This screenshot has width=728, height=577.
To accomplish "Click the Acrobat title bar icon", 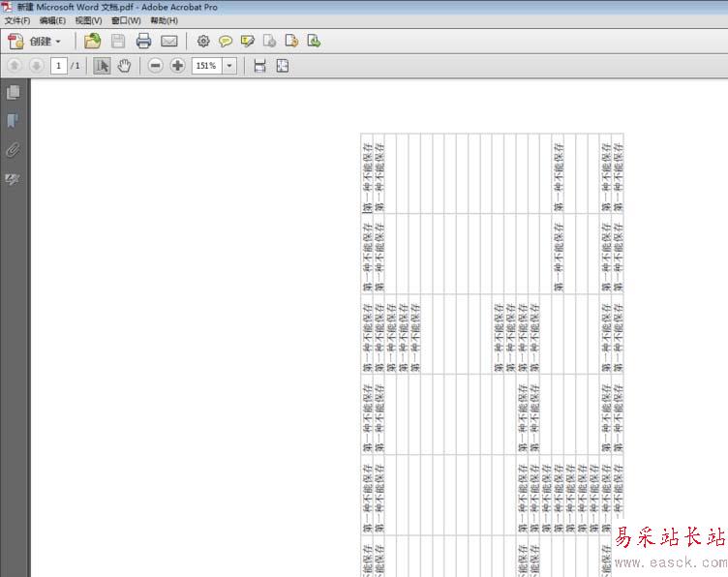I will point(7,7).
